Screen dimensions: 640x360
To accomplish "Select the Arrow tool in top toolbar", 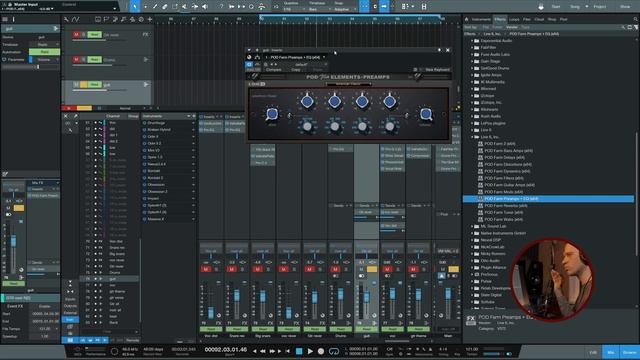I will tap(135, 6).
